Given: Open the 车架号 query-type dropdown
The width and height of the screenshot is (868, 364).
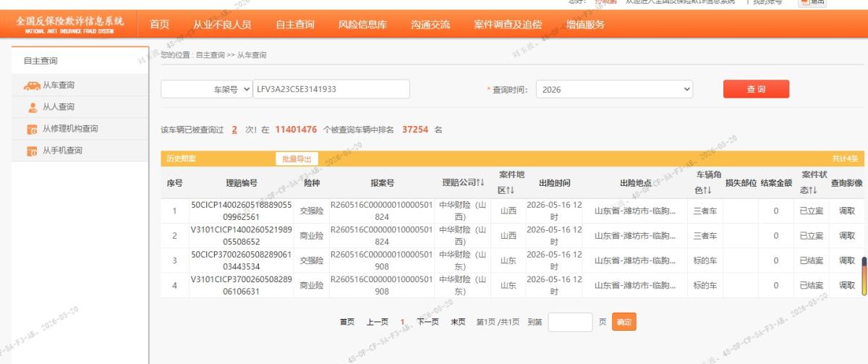Looking at the screenshot, I should (x=206, y=89).
